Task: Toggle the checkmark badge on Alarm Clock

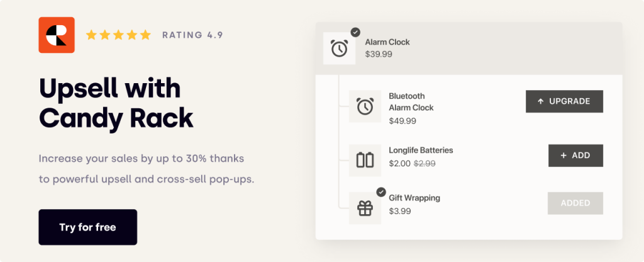Action: pyautogui.click(x=355, y=32)
